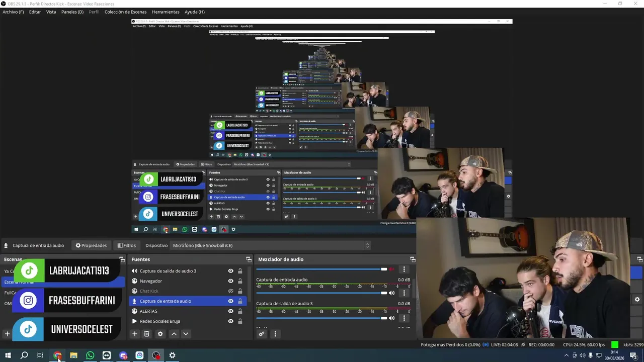Screen dimensions: 644x362
Task: Toggle visibility of Navegador source
Action: (230, 281)
